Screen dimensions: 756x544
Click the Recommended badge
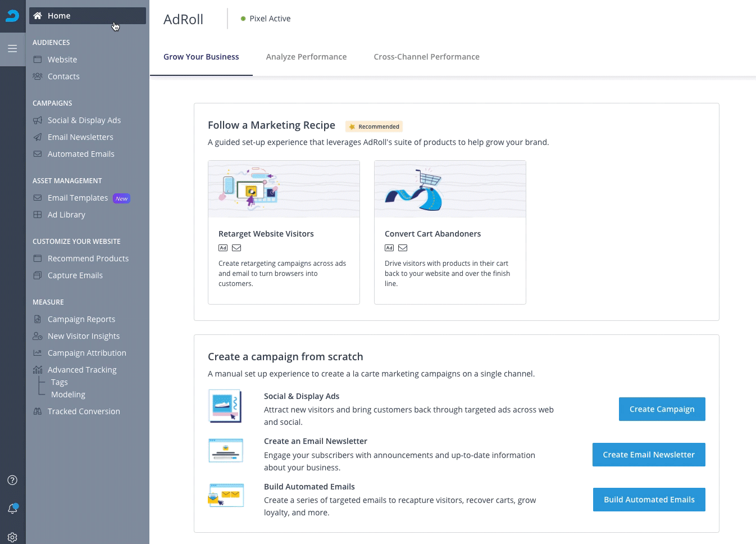coord(374,126)
